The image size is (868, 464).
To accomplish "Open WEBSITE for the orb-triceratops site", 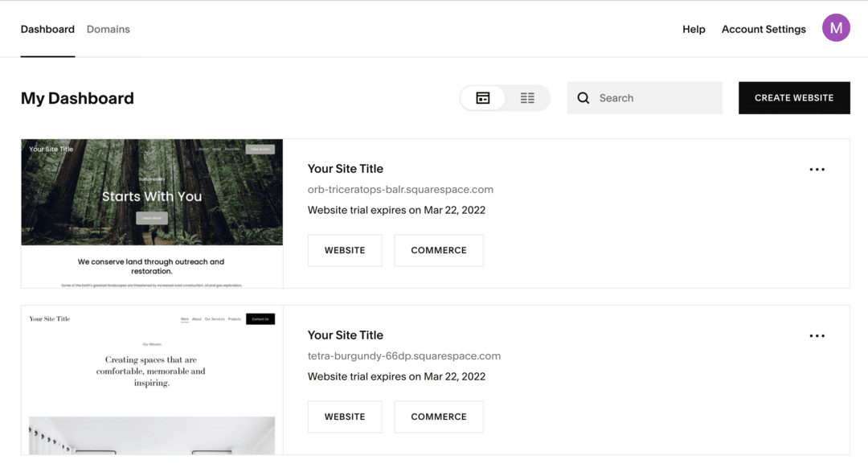I will click(345, 250).
